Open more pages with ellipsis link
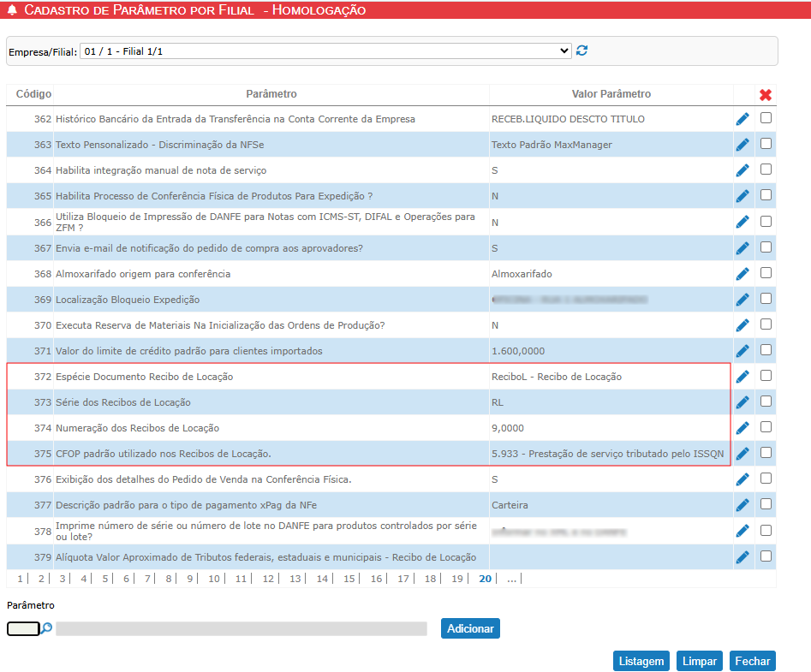Screen dimensions: 811x672 [511, 579]
